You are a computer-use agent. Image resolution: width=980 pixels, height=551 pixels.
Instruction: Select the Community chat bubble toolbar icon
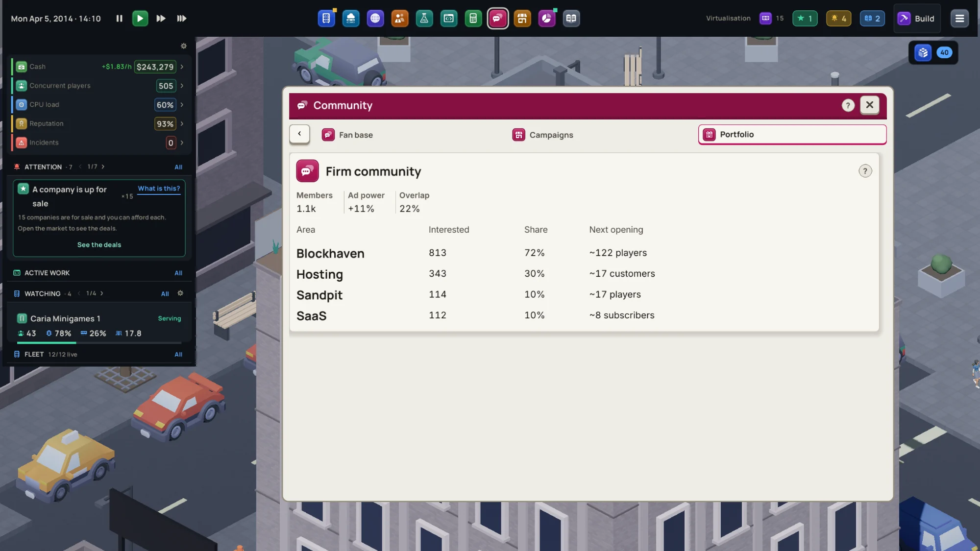point(498,19)
